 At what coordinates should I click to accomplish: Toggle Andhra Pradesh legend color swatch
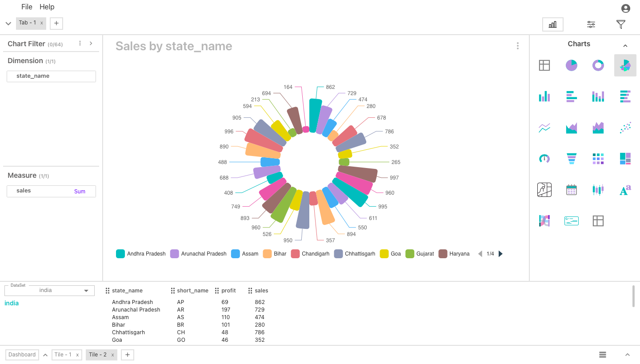pos(120,254)
